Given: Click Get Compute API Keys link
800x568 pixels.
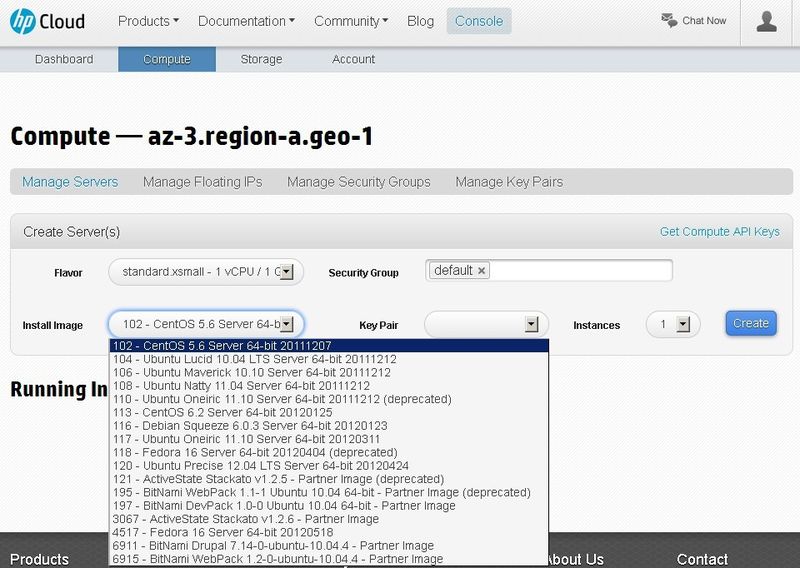Looking at the screenshot, I should pyautogui.click(x=719, y=232).
